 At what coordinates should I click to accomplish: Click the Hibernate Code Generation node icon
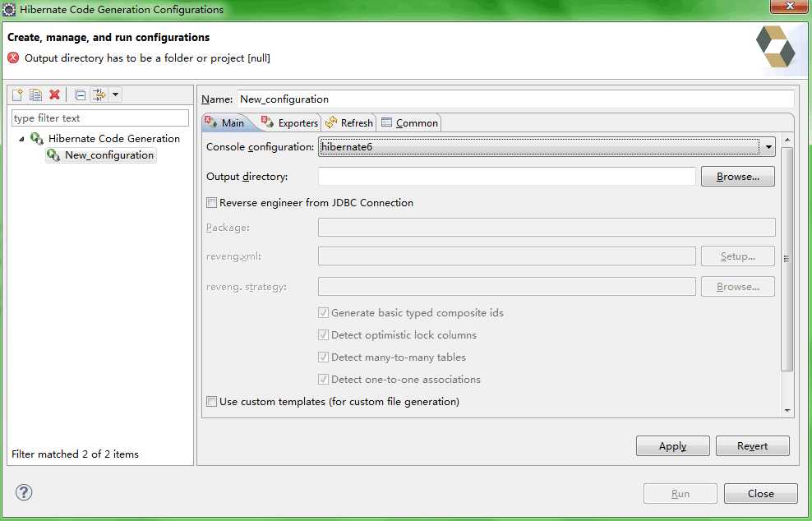point(36,139)
